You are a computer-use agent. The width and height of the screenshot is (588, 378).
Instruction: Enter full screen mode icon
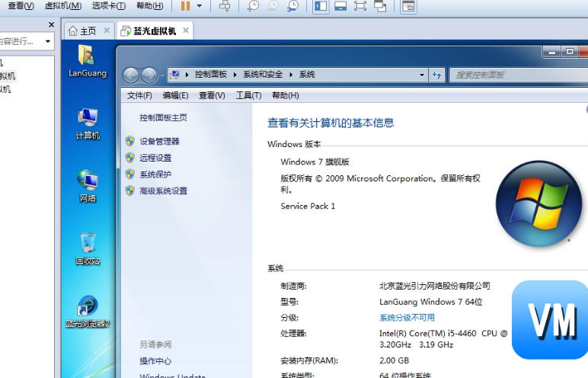tap(360, 6)
